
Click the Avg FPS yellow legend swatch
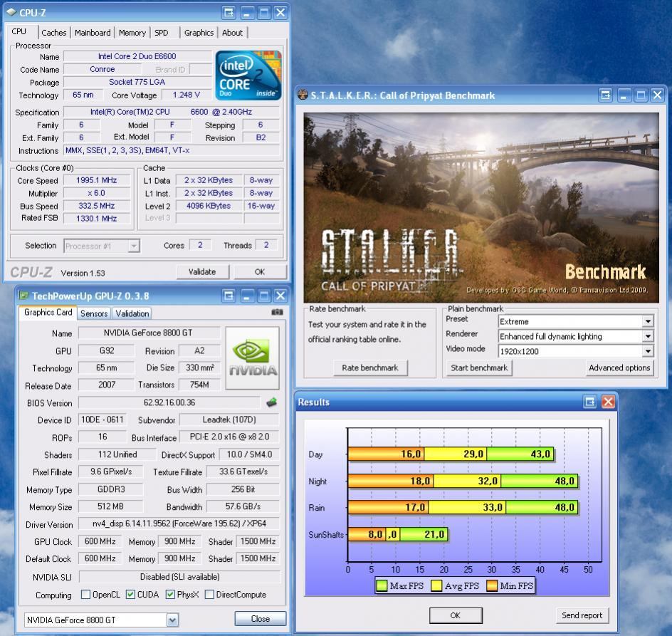(x=436, y=586)
